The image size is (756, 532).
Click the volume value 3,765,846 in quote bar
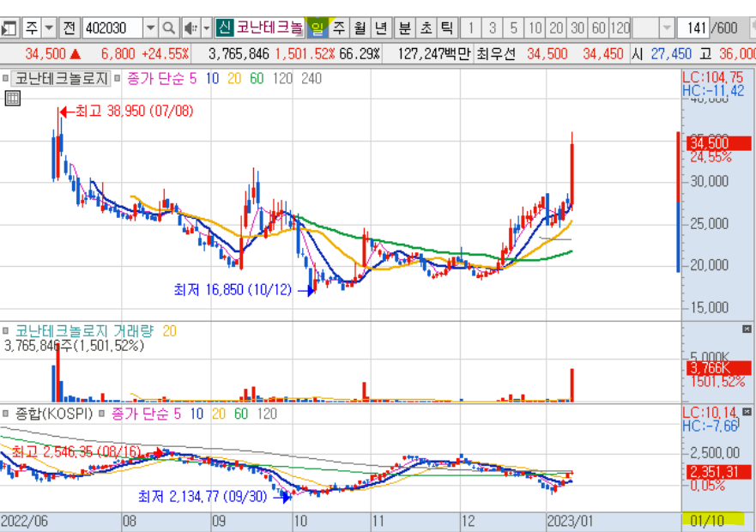[x=239, y=54]
